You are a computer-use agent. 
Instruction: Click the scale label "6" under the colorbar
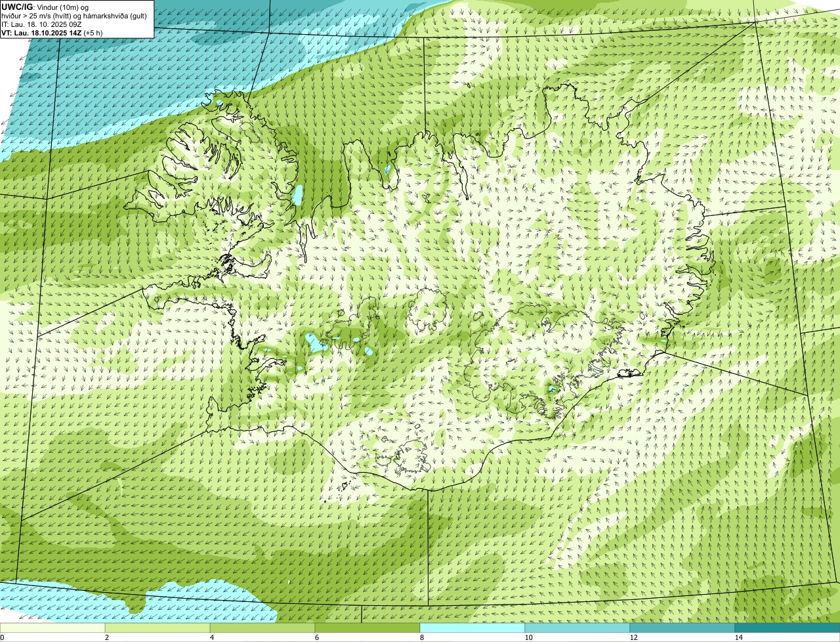coord(317,637)
